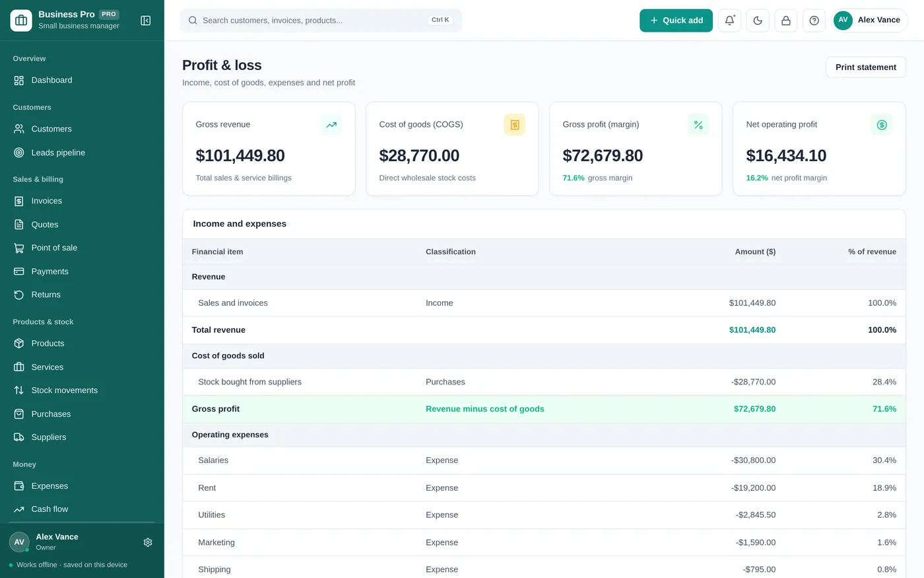Open Products in sidebar
Viewport: 924px width, 578px height.
(82, 343)
